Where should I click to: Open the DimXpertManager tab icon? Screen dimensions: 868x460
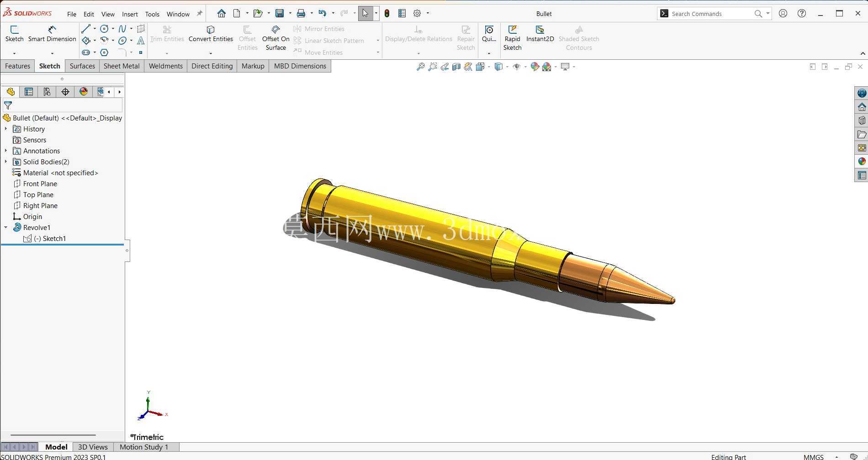pos(65,92)
